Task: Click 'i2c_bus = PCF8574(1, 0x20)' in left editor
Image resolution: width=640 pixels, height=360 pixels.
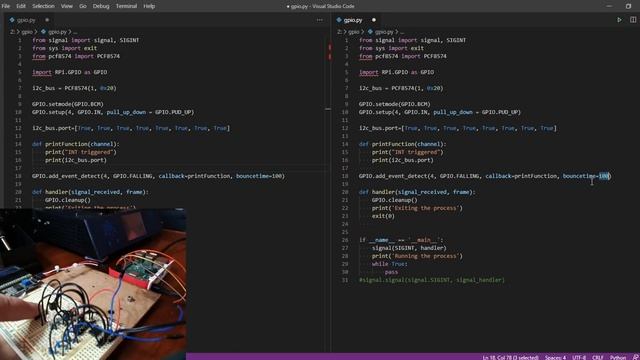Action: [74, 88]
